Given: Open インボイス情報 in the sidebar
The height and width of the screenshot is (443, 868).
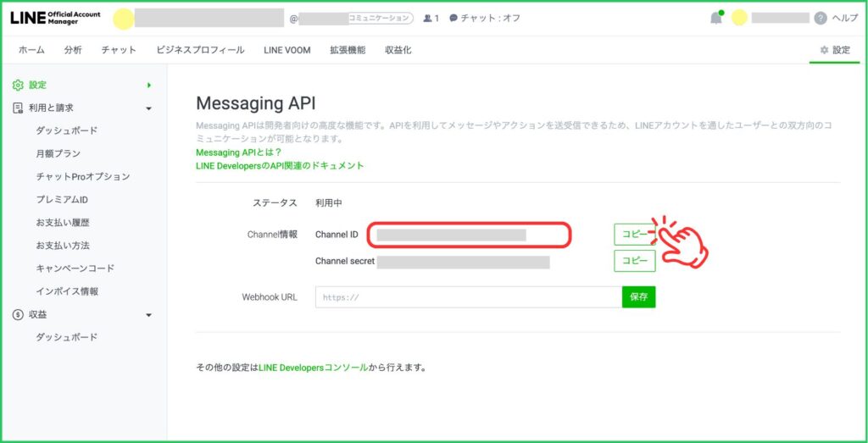Looking at the screenshot, I should click(67, 291).
